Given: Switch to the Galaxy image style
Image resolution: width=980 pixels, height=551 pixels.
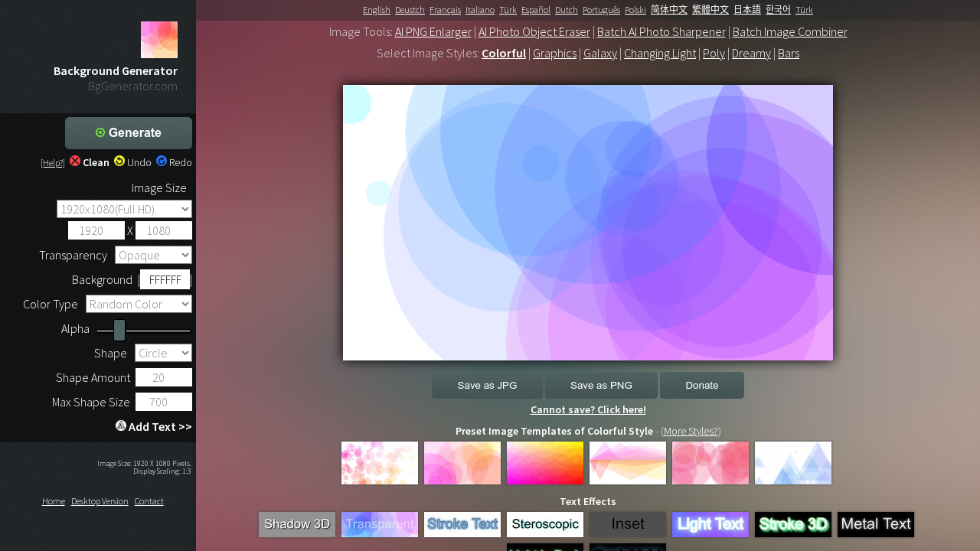Looking at the screenshot, I should (599, 53).
